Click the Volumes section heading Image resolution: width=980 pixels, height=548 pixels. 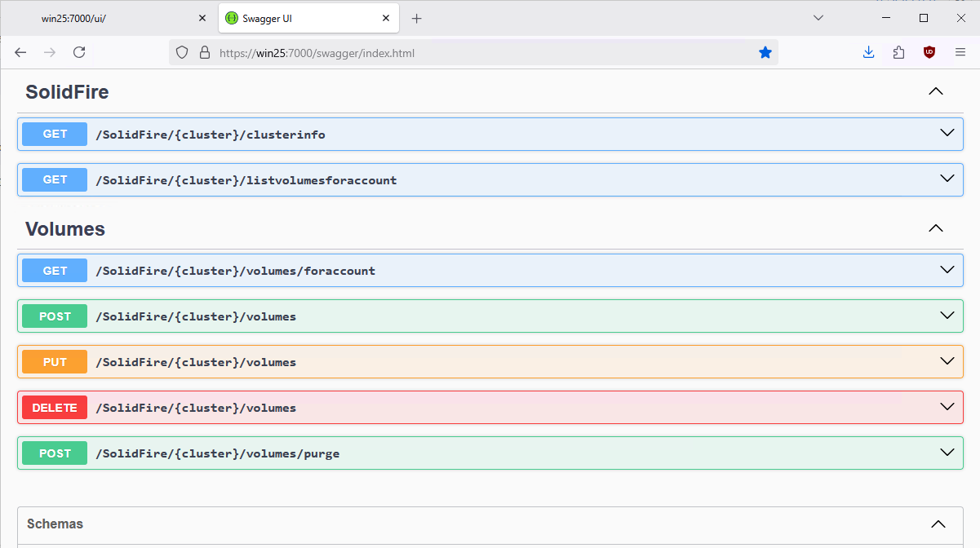click(x=65, y=229)
